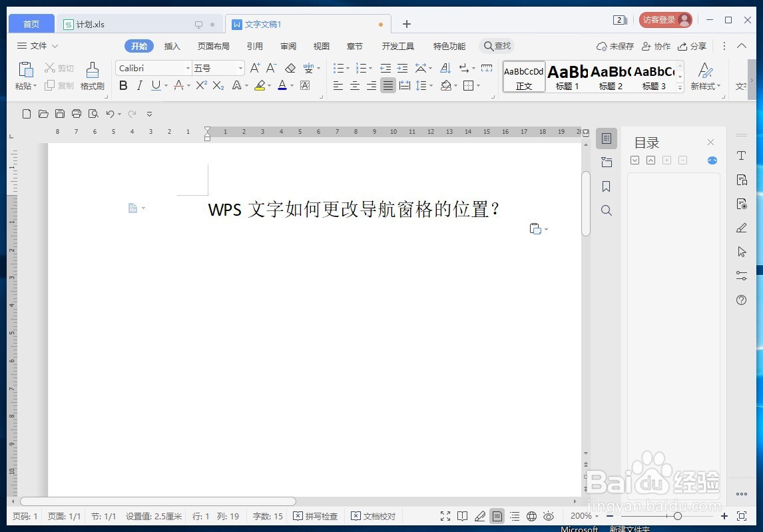Select the bookmark icon in navigation pane
The height and width of the screenshot is (532, 763).
607,186
